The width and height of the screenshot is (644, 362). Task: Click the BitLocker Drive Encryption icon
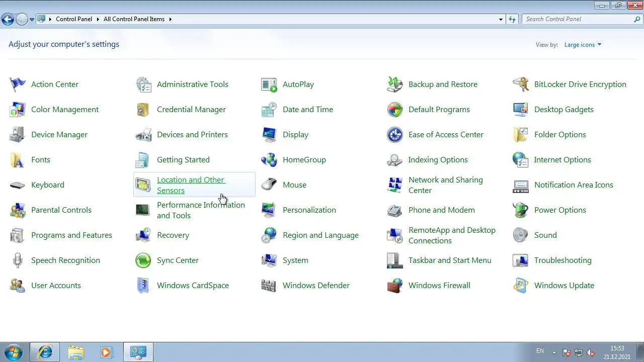521,84
